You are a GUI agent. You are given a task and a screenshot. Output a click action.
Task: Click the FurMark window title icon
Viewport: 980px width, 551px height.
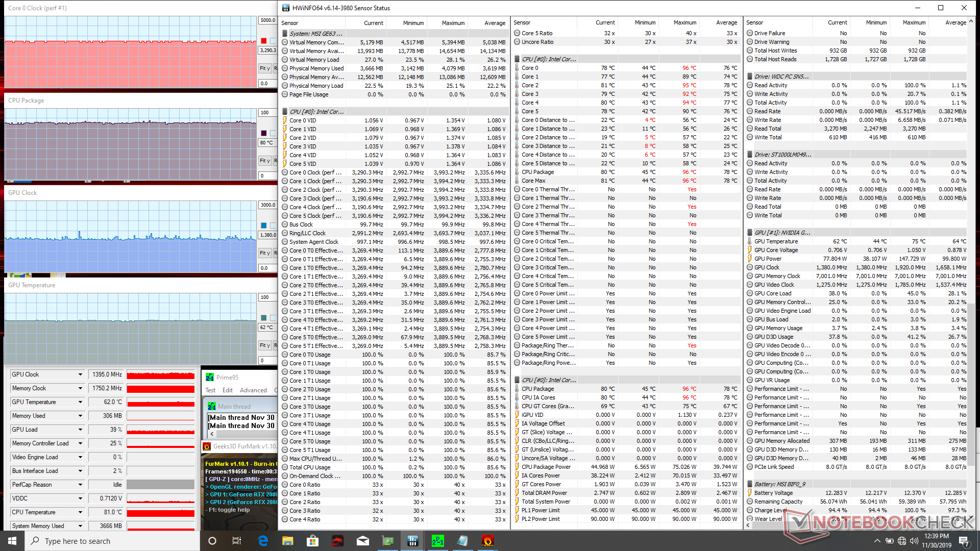click(x=207, y=446)
